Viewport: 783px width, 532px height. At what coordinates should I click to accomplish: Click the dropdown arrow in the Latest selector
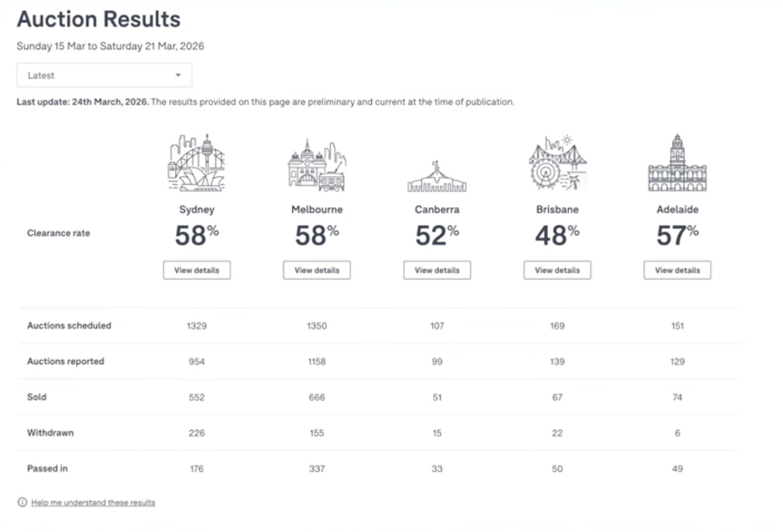178,75
